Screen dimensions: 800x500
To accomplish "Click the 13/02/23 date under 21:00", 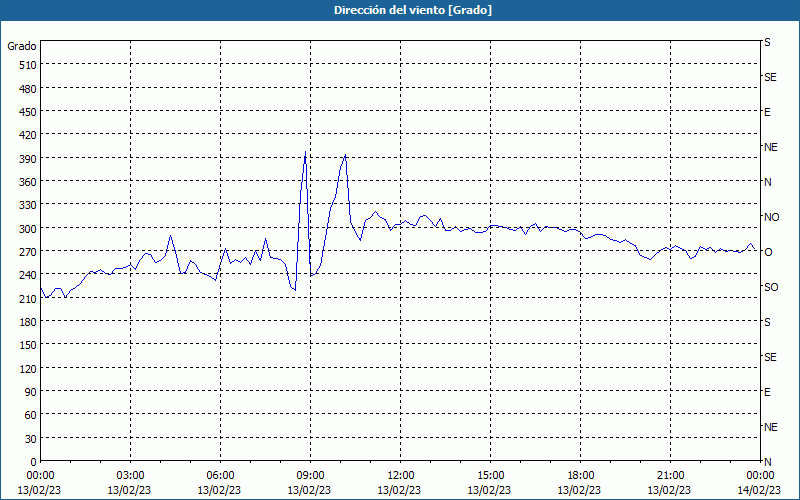I will [670, 490].
